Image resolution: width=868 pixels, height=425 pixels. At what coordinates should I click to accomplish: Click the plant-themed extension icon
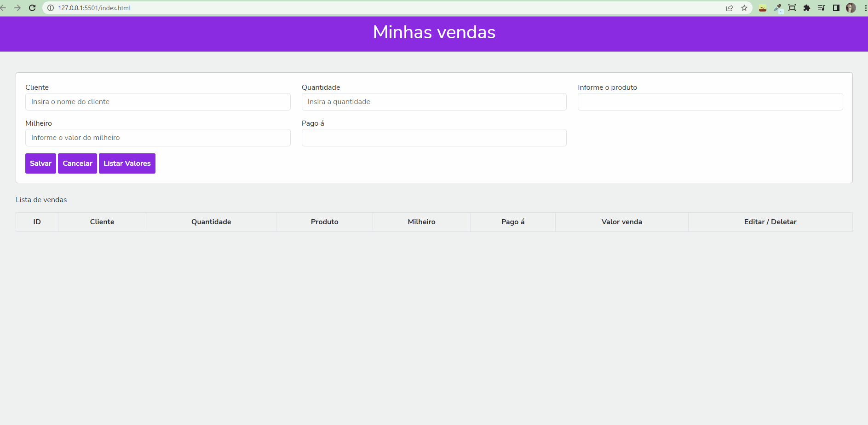point(763,8)
